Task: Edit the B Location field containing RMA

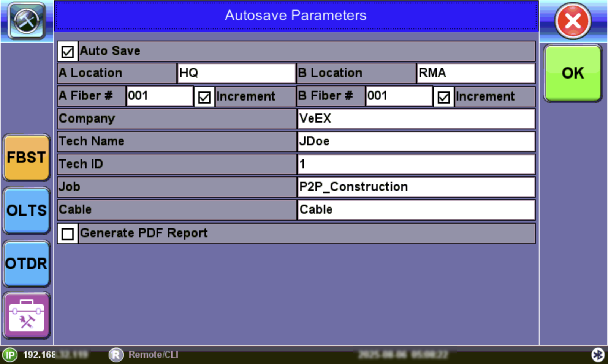Action: pyautogui.click(x=475, y=73)
